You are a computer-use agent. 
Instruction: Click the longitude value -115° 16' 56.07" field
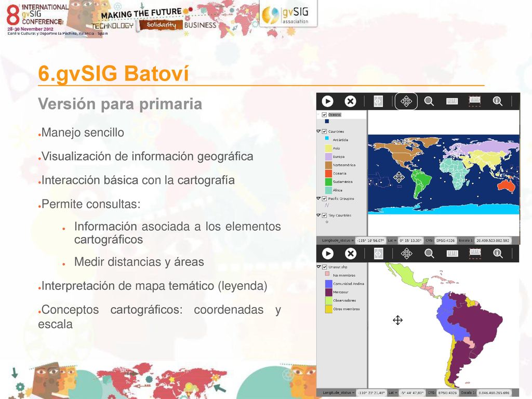(x=370, y=241)
